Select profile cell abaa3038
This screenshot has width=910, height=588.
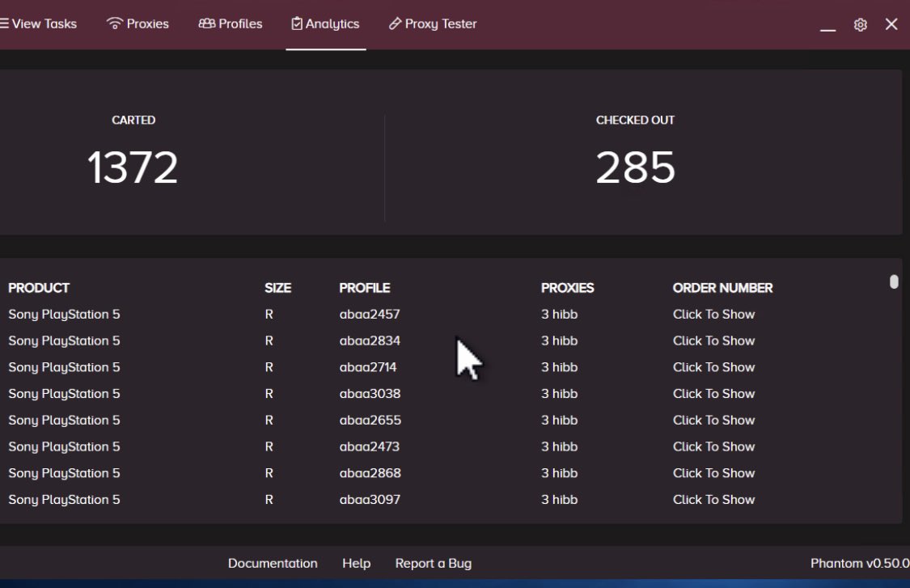coord(370,394)
